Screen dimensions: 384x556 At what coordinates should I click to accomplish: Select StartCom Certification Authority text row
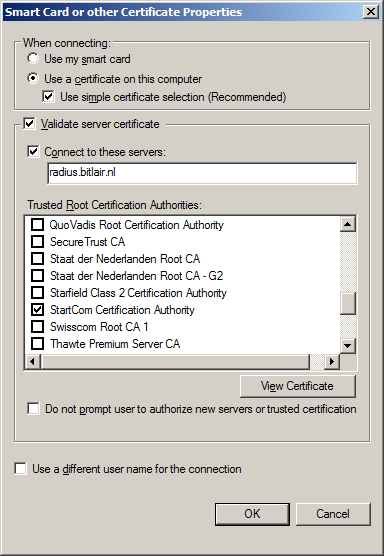(122, 310)
